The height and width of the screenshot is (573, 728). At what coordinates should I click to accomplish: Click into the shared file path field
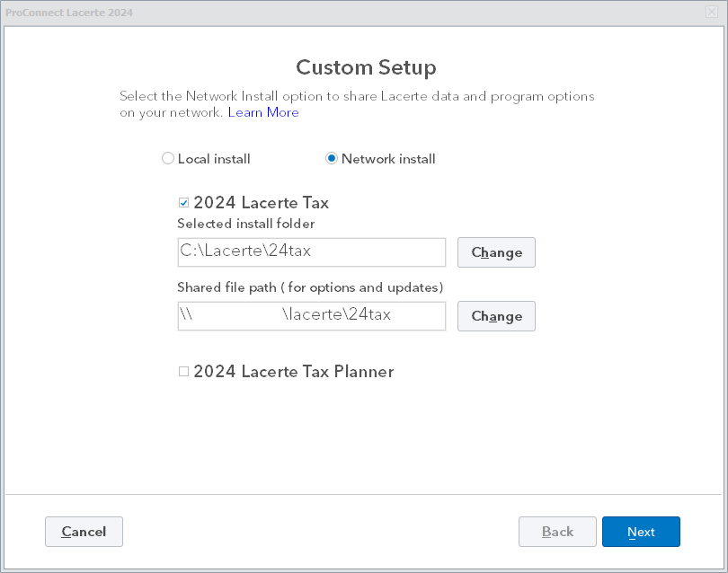[x=311, y=316]
